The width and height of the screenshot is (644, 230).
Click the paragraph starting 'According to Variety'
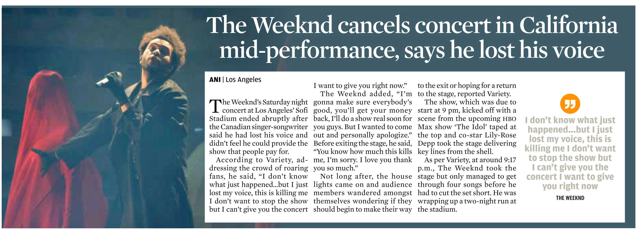pyautogui.click(x=258, y=184)
